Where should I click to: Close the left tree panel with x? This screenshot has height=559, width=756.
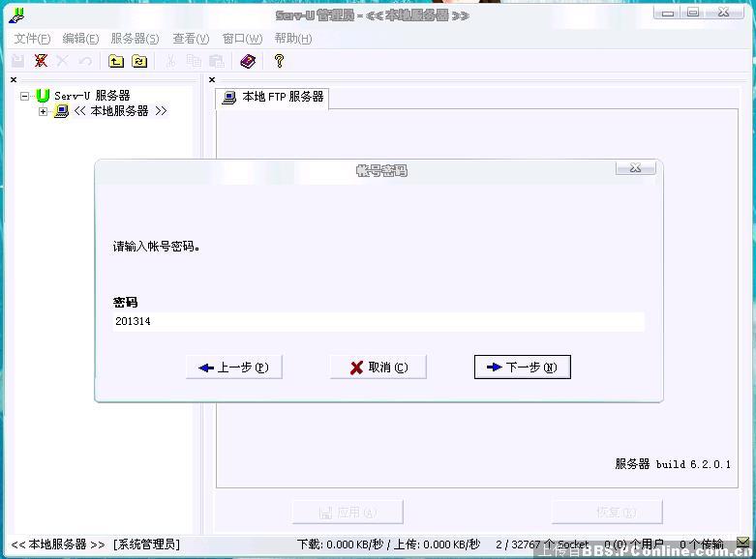click(x=14, y=79)
